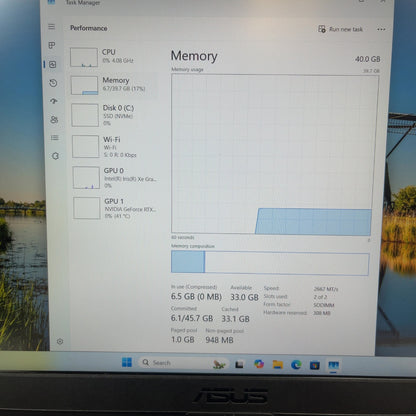This screenshot has height=416, width=416.
Task: Select the Disk 0 (C:) performance entry
Action: tap(114, 115)
